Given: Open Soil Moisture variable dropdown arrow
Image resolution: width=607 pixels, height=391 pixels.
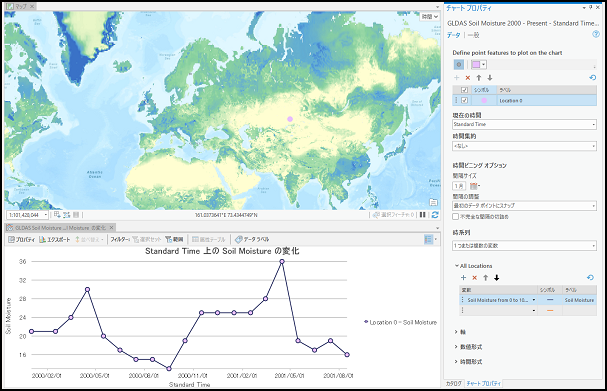Looking at the screenshot, I should [x=534, y=300].
